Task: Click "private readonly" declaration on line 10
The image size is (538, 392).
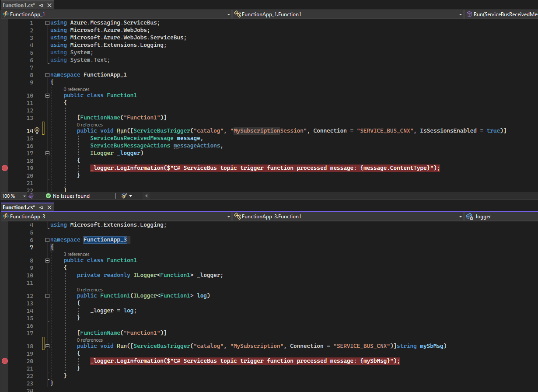Action: [x=103, y=275]
